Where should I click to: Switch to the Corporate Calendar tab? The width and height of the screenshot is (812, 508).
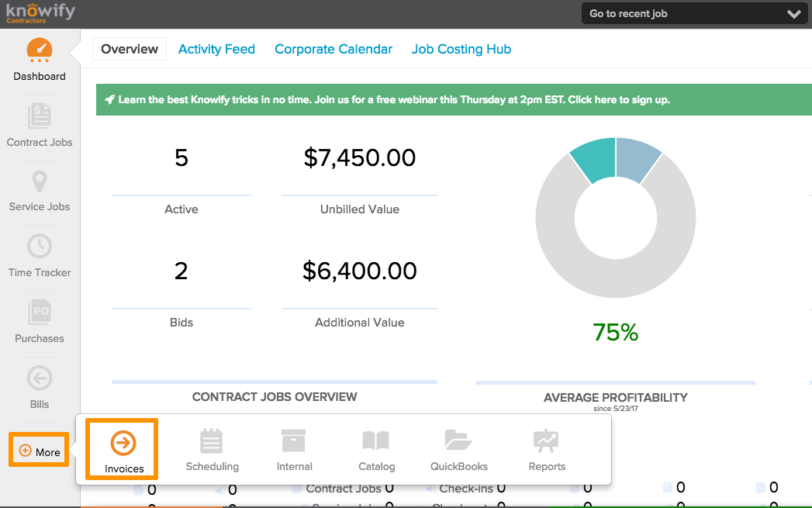coord(333,49)
